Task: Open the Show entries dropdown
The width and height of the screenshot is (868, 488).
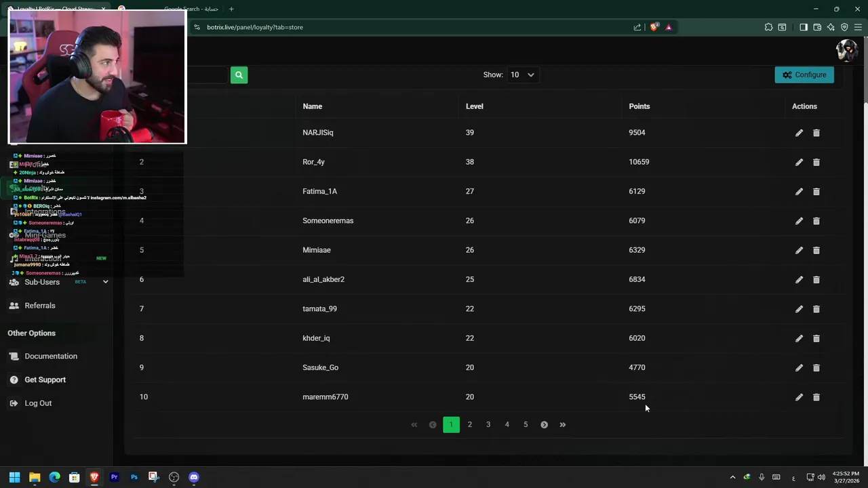Action: pyautogui.click(x=522, y=75)
